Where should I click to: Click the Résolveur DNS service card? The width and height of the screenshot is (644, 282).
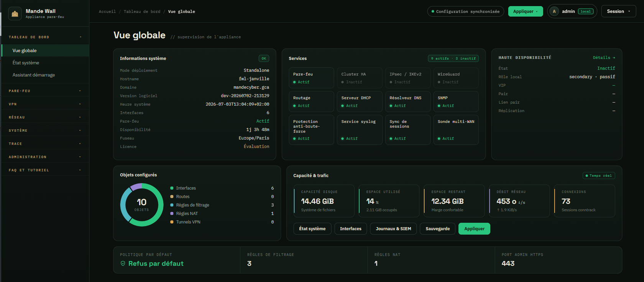[408, 102]
